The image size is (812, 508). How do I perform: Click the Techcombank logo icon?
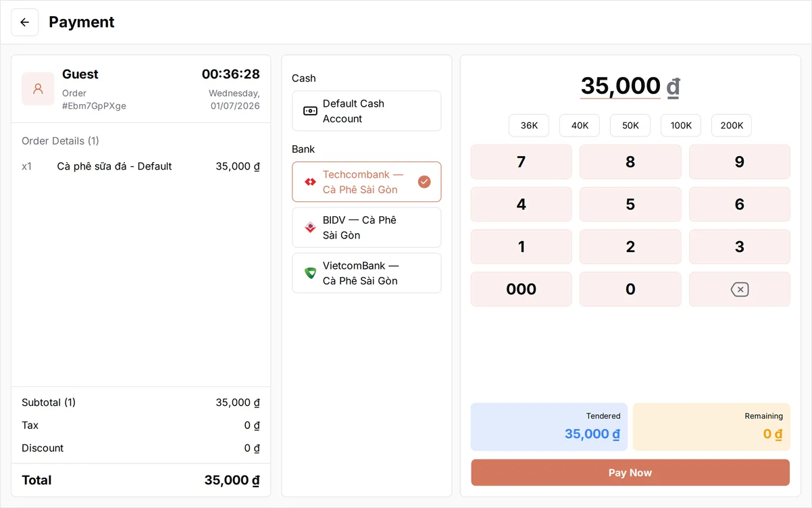pos(310,182)
